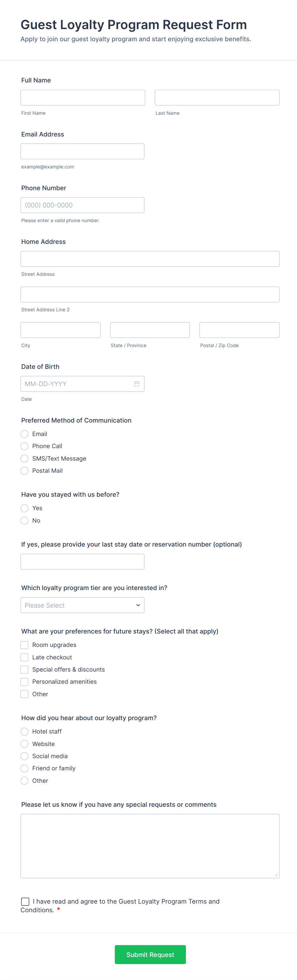Agree to the Terms and Conditions checkbox
This screenshot has height=980, width=297.
25,901
